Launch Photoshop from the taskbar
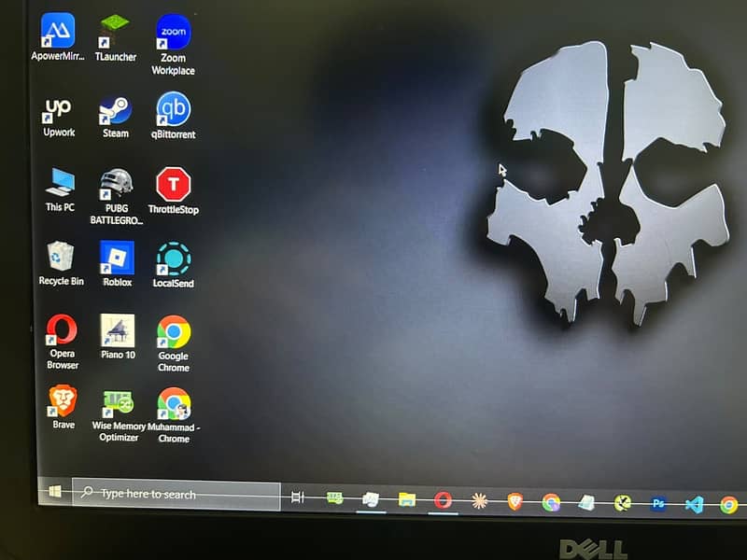The image size is (747, 560). (658, 503)
